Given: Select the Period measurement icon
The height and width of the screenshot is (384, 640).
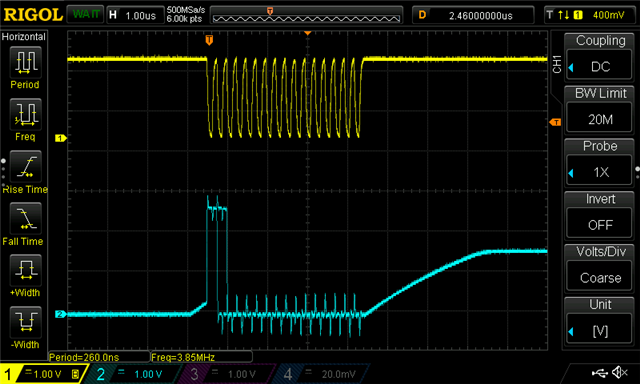Looking at the screenshot, I should (x=25, y=62).
